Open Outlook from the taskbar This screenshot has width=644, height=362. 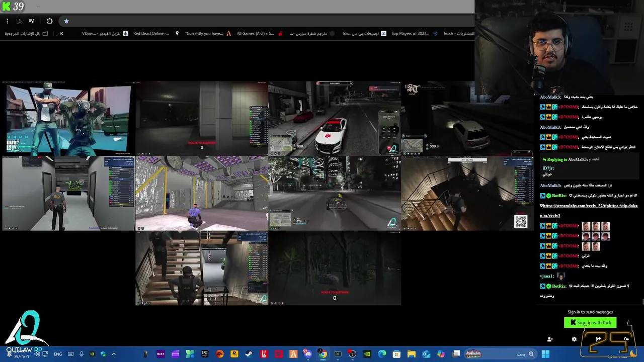click(x=426, y=354)
